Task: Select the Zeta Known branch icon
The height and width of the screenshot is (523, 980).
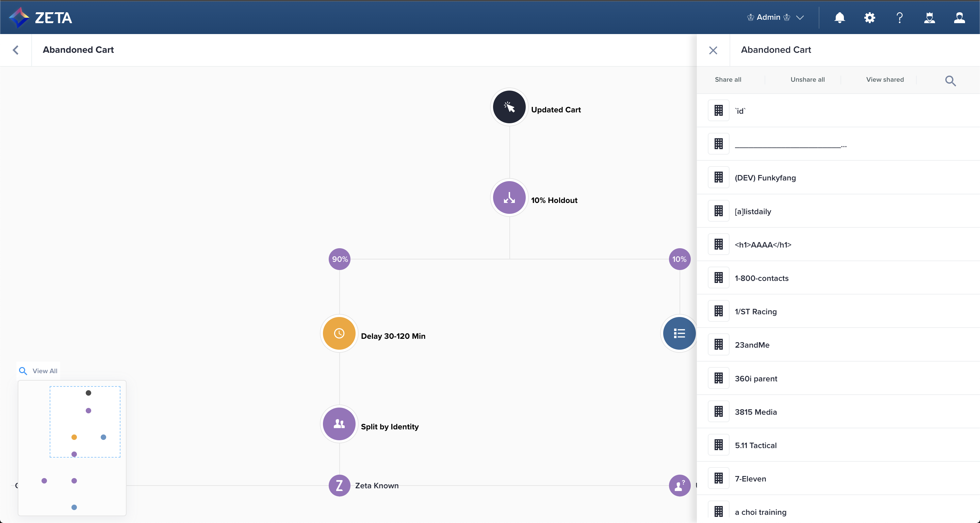Action: coord(339,485)
